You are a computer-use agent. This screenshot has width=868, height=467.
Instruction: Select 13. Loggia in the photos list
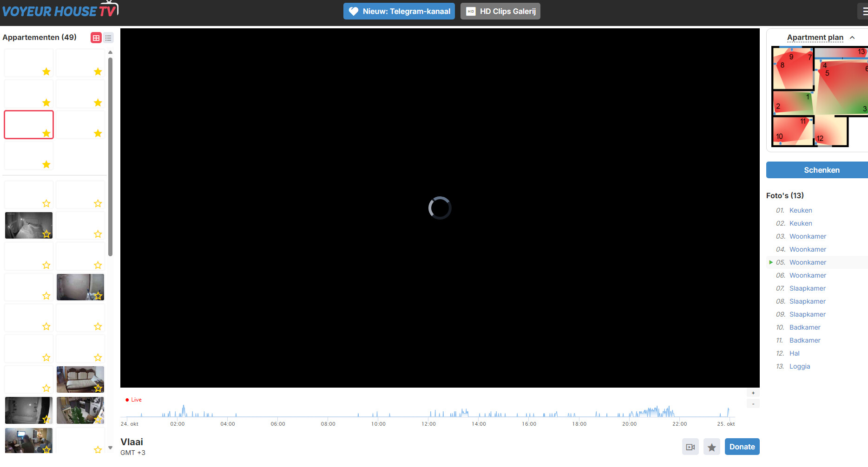799,366
